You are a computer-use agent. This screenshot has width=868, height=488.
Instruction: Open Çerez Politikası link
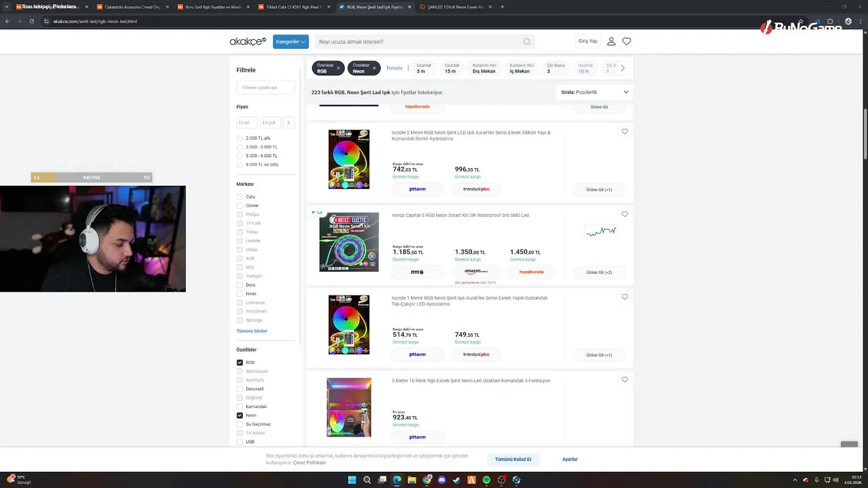point(309,463)
